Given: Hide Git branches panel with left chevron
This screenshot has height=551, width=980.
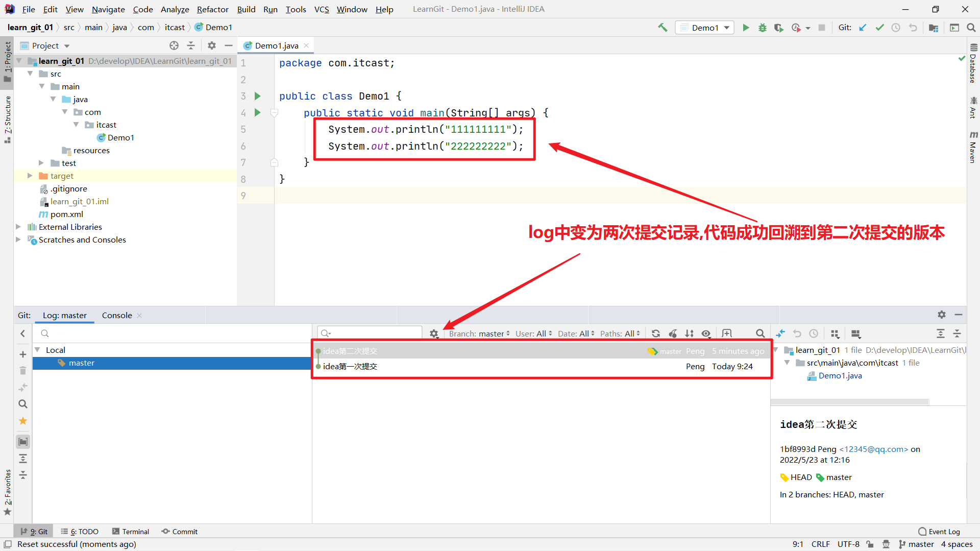Looking at the screenshot, I should pos(23,333).
